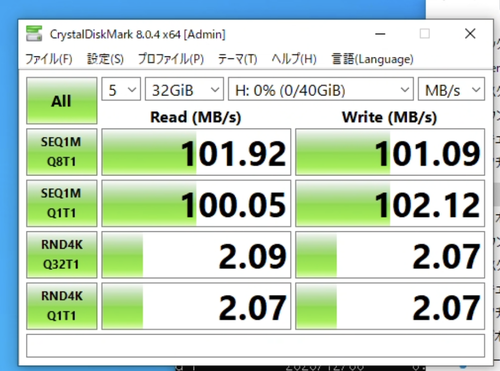Run the SEQ1M Q8T1 test
The height and width of the screenshot is (371, 500).
pos(62,152)
